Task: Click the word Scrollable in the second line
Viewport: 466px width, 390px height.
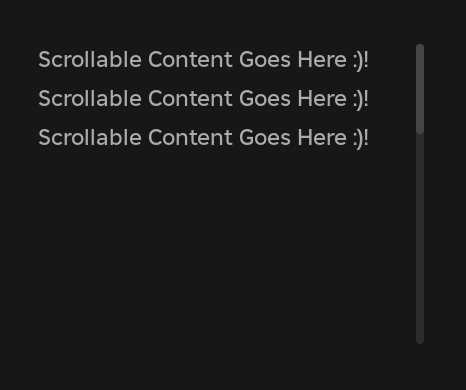Action: pyautogui.click(x=90, y=99)
